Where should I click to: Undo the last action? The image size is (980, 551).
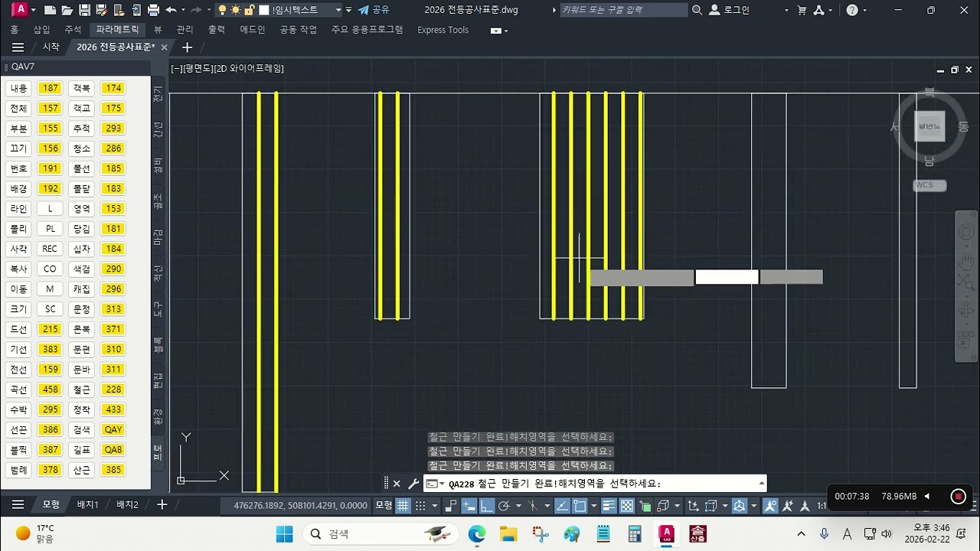[x=171, y=11]
